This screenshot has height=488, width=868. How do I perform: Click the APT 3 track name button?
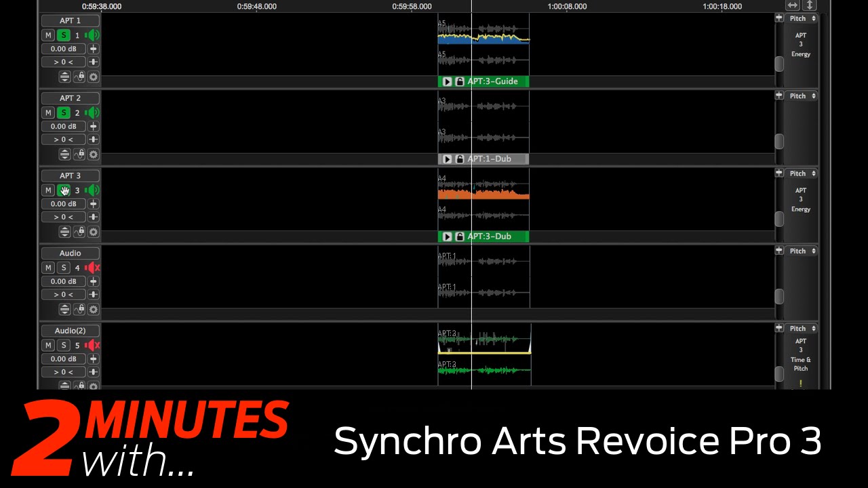(70, 176)
